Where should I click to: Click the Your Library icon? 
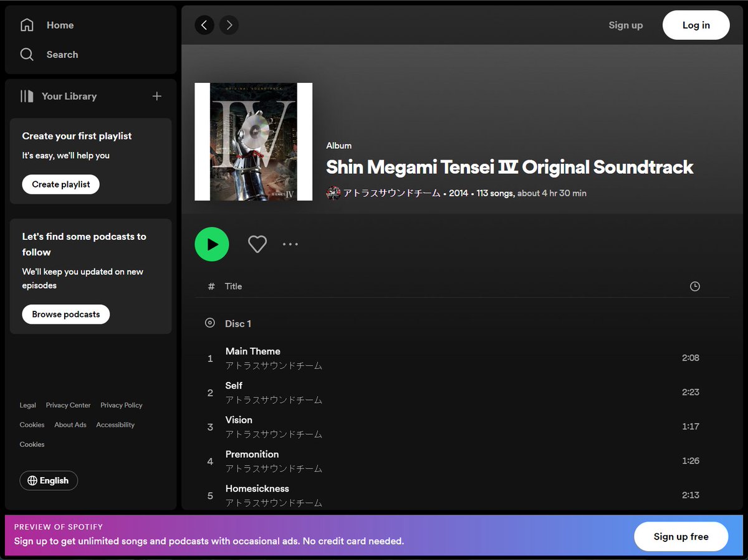pyautogui.click(x=27, y=96)
